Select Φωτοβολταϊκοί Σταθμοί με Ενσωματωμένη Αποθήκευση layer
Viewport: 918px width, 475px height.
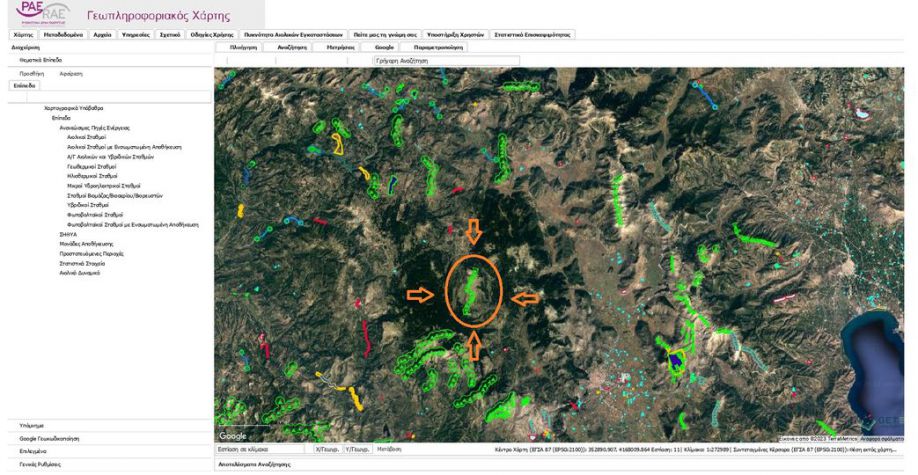[x=133, y=224]
